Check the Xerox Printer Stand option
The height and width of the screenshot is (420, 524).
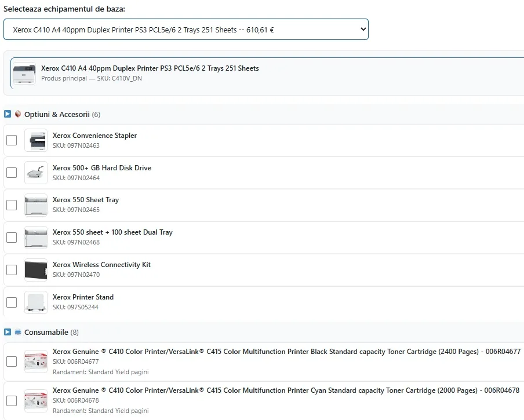coord(12,302)
